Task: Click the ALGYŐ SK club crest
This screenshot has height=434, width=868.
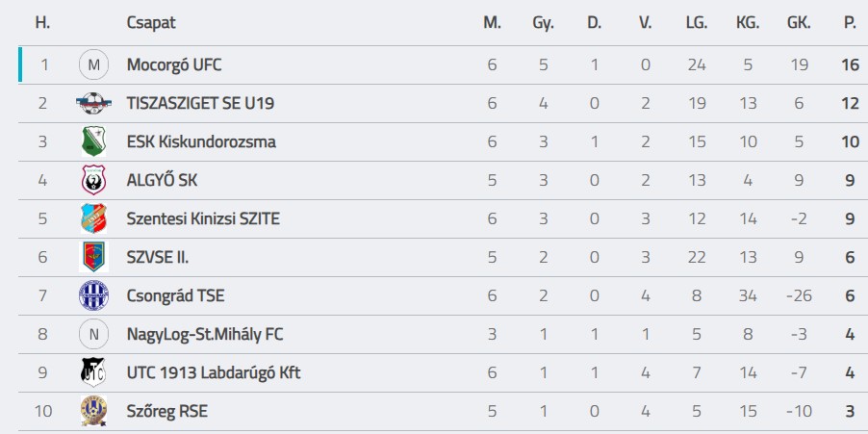Action: tap(93, 181)
